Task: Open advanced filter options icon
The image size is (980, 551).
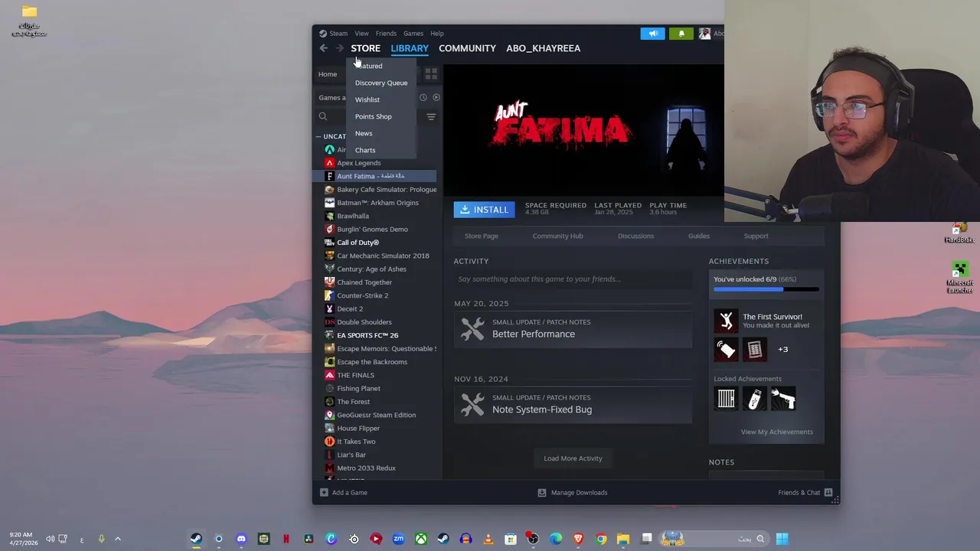Action: 431,116
